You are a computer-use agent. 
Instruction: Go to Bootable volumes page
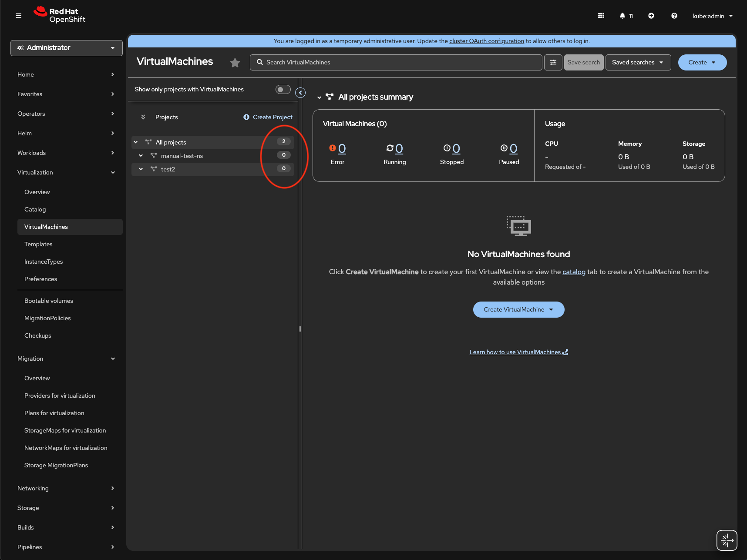[x=49, y=301]
